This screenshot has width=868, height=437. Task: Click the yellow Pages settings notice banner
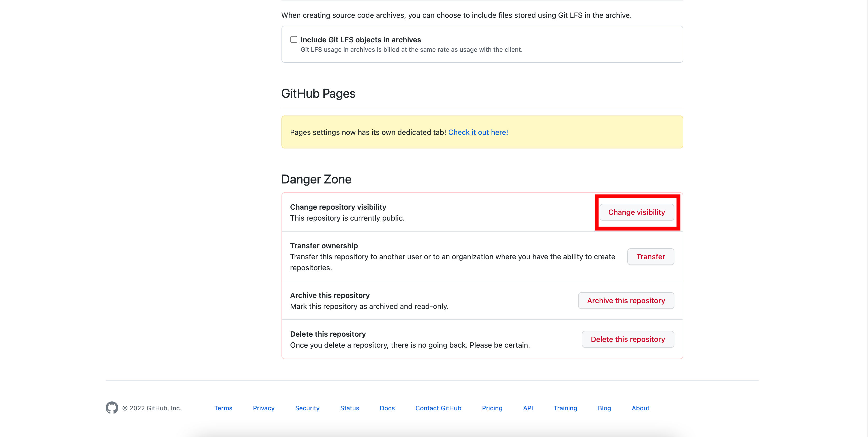click(367, 132)
